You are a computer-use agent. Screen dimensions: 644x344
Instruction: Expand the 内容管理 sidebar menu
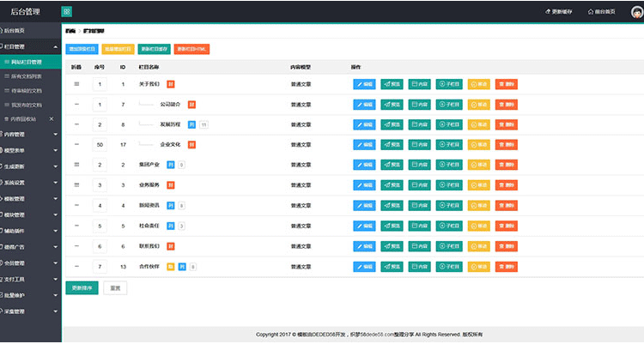[31, 134]
